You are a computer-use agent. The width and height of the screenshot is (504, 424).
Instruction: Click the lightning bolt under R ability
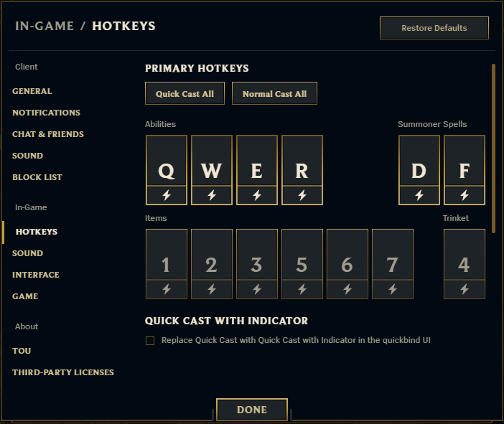[302, 195]
